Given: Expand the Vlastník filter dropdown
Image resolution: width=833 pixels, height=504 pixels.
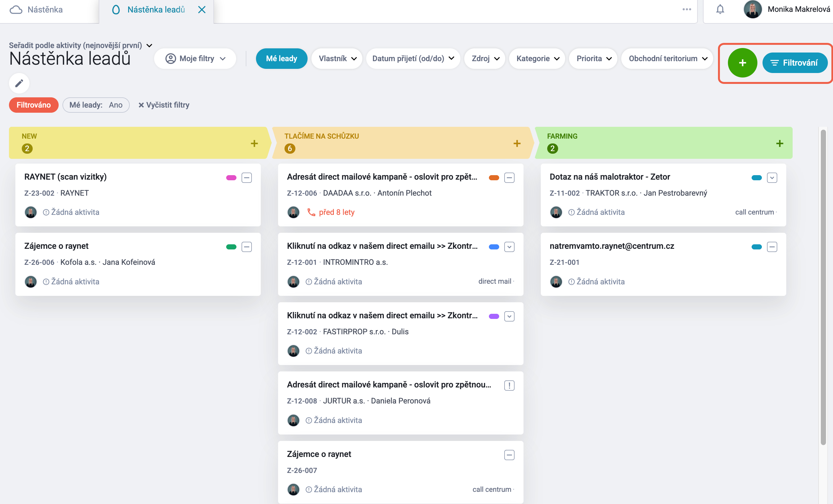Looking at the screenshot, I should click(x=337, y=59).
